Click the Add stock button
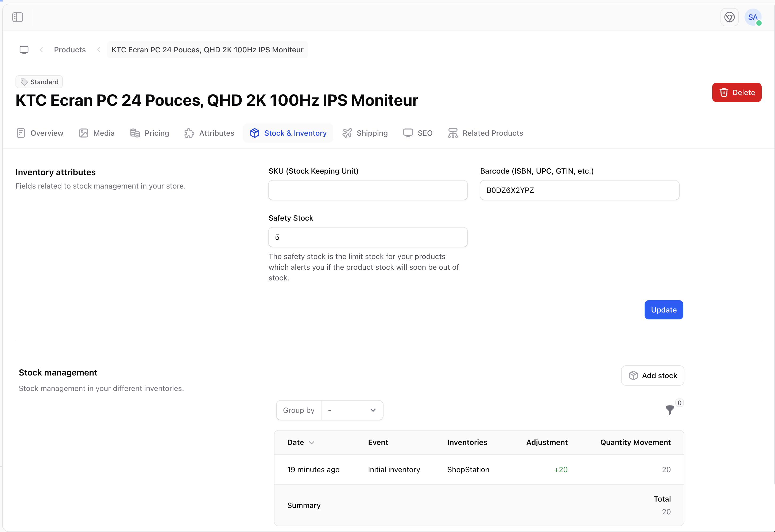 coord(653,376)
